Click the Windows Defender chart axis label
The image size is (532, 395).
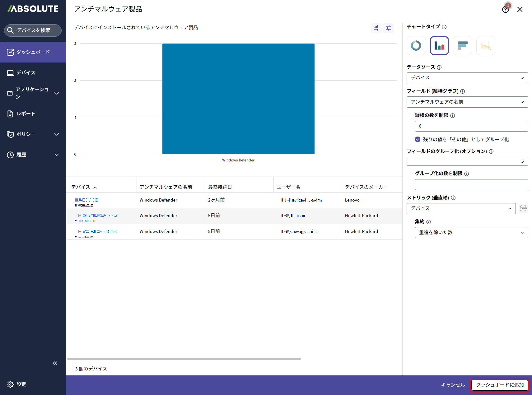pyautogui.click(x=238, y=160)
